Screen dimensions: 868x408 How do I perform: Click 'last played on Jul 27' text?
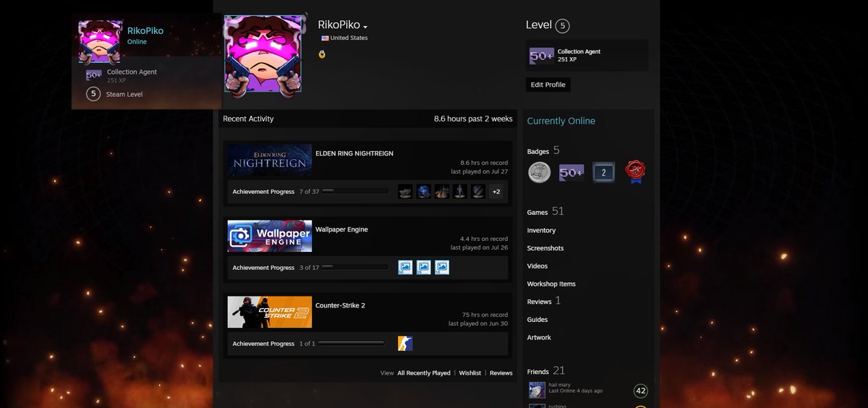coord(479,171)
